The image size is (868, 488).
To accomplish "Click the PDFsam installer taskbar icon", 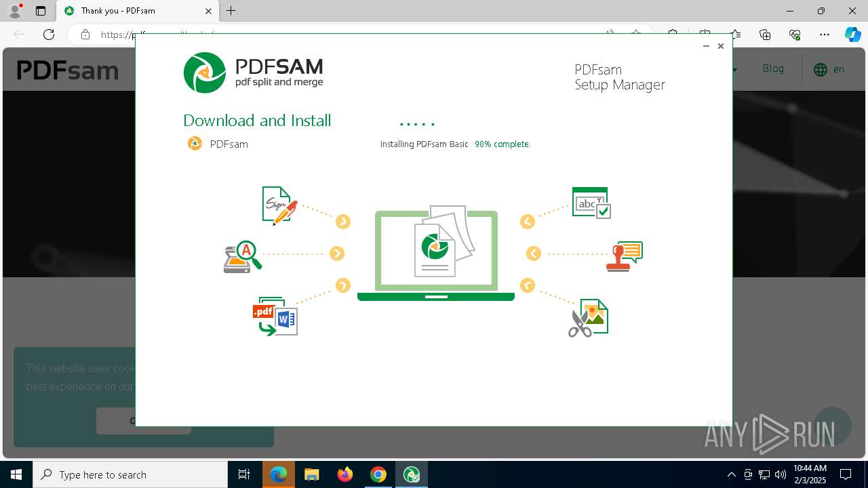I will pyautogui.click(x=412, y=474).
